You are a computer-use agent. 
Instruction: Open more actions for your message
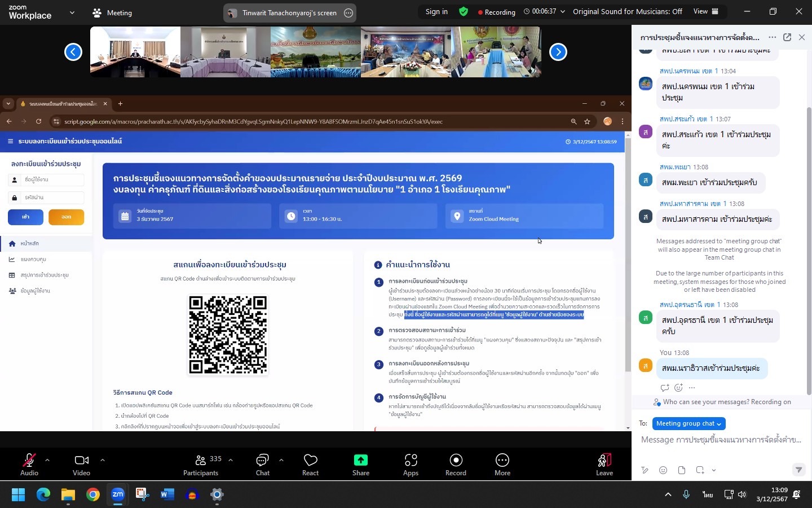[692, 388]
